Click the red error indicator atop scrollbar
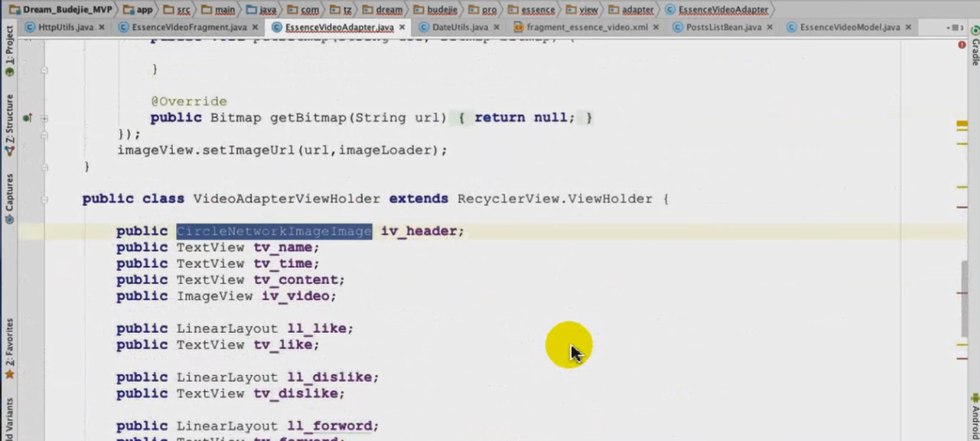The width and height of the screenshot is (980, 441). click(962, 45)
